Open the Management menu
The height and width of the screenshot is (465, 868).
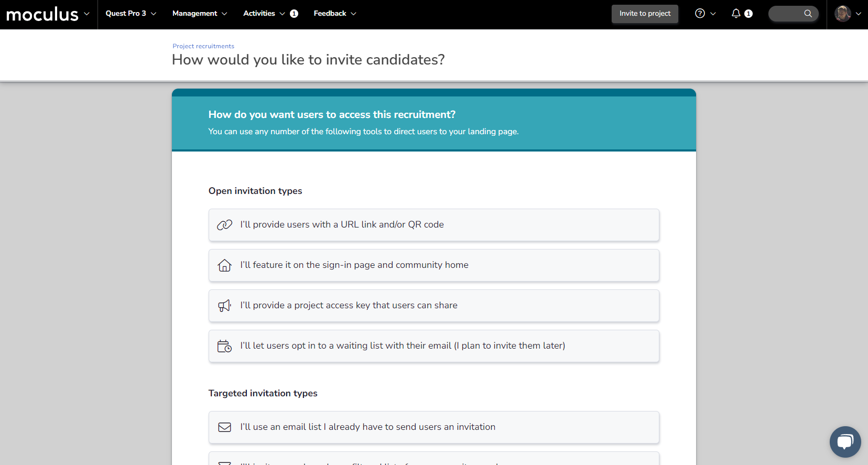pos(199,14)
